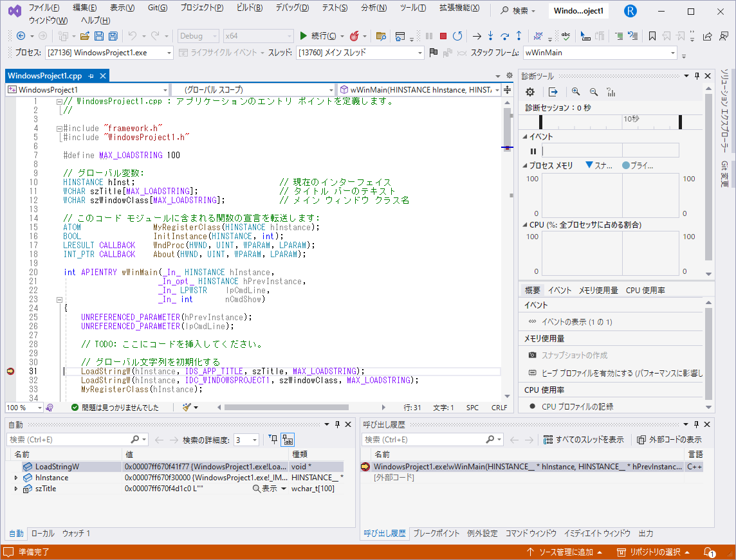Open the スタック フレーム wWinMain dropdown

600,53
